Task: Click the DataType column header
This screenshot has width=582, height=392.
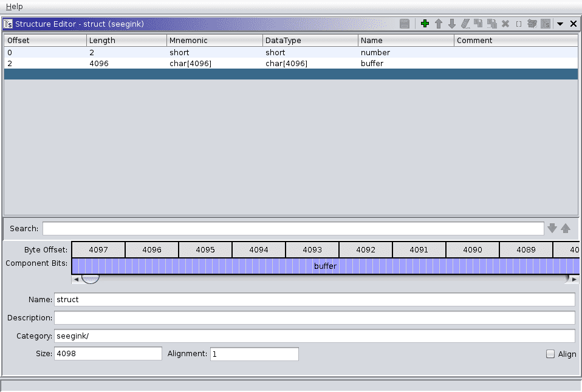Action: (310, 40)
